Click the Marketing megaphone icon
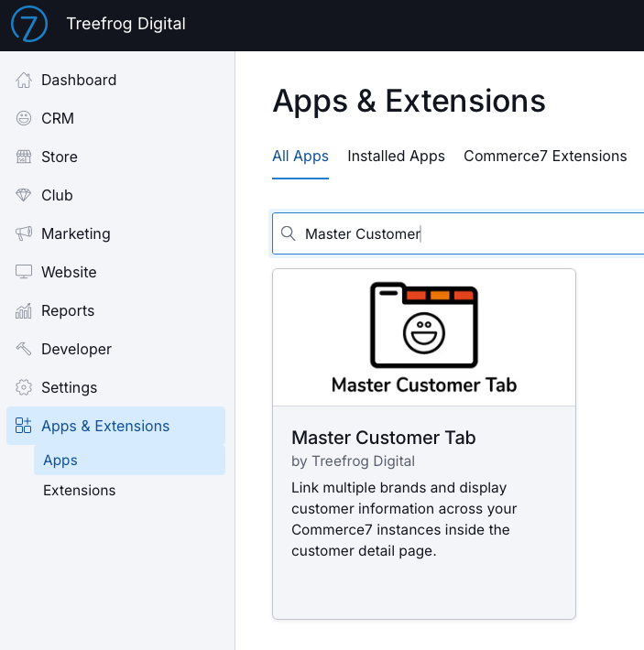 (x=24, y=233)
